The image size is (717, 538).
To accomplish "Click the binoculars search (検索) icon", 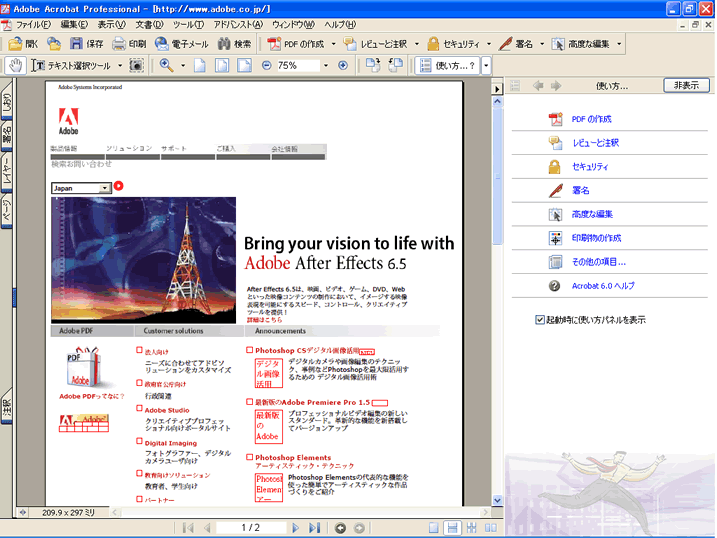I will click(234, 44).
